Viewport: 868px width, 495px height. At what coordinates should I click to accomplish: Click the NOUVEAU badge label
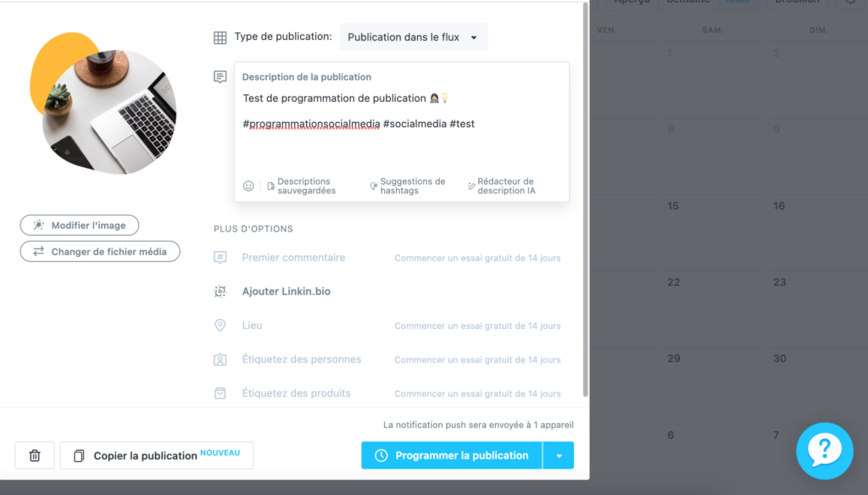(x=220, y=453)
